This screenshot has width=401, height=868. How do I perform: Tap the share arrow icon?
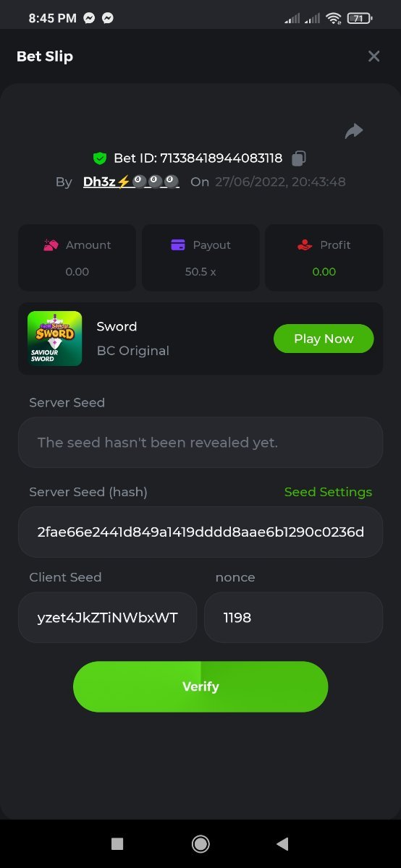[354, 131]
